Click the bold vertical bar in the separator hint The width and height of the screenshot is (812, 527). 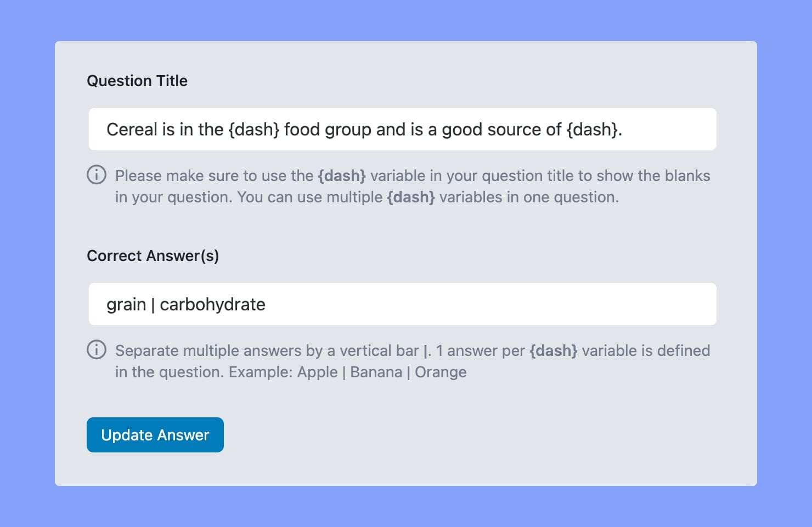[x=427, y=350]
